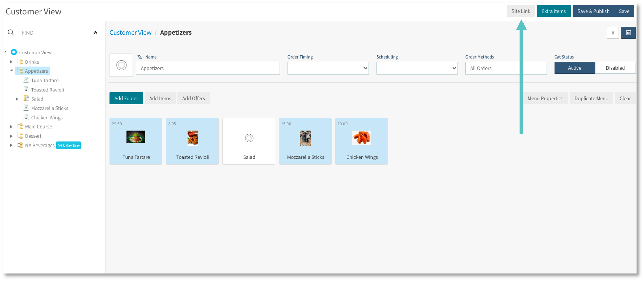
Task: Click the category image placeholder circle
Action: pos(121,65)
